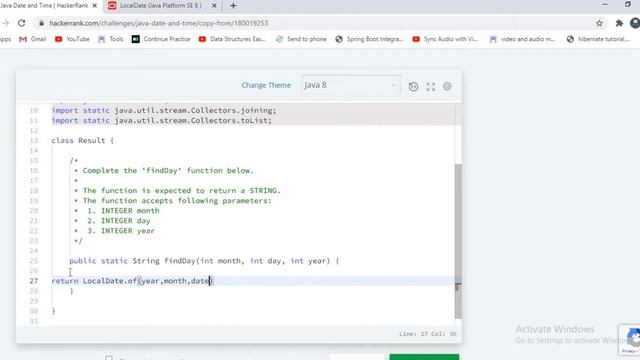This screenshot has height=360, width=640.
Task: Open the browser extensions puzzle icon
Action: point(619,23)
